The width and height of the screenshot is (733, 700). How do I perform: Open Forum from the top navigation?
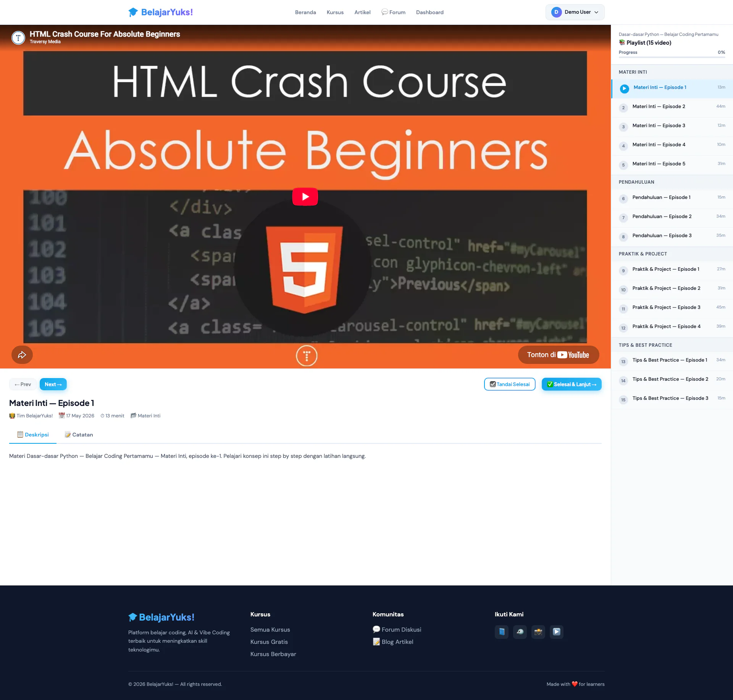(x=393, y=12)
